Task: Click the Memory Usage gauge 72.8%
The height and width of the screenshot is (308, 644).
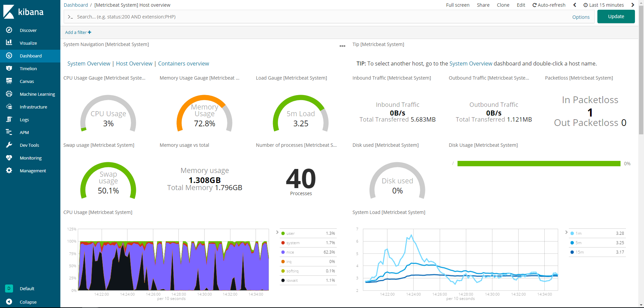Action: [205, 114]
